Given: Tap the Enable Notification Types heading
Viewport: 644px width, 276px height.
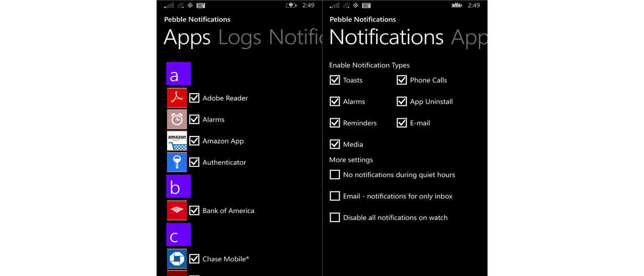Looking at the screenshot, I should [x=369, y=65].
